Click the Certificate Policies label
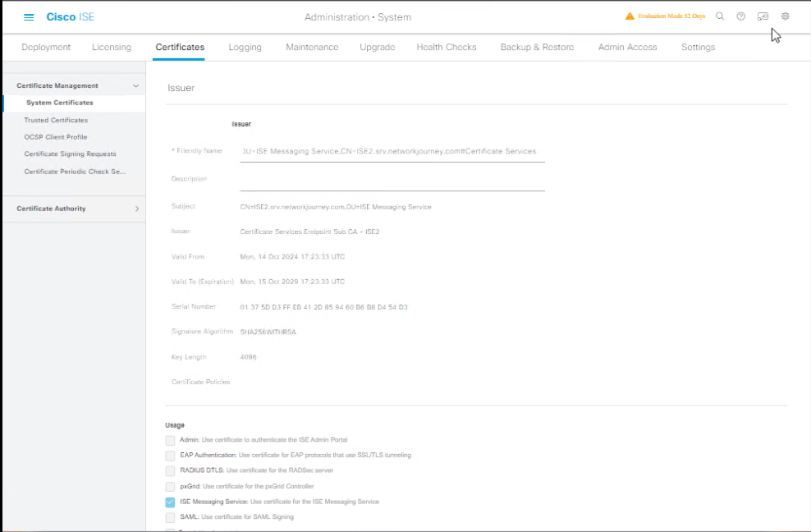Screen dimensions: 811x532 (200, 382)
